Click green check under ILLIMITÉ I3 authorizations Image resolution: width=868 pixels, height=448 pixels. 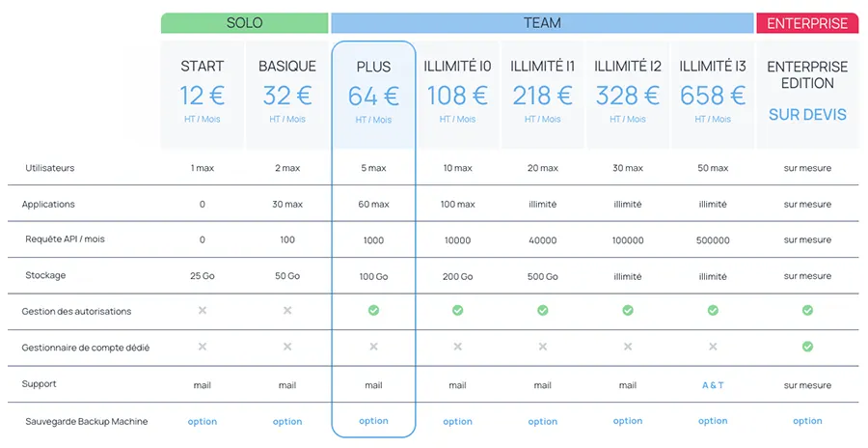(713, 311)
